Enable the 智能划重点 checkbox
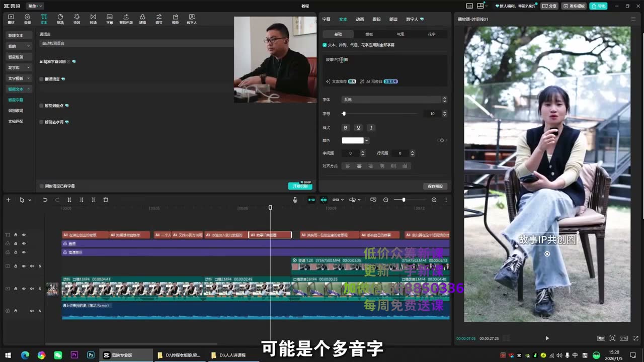 click(41, 106)
